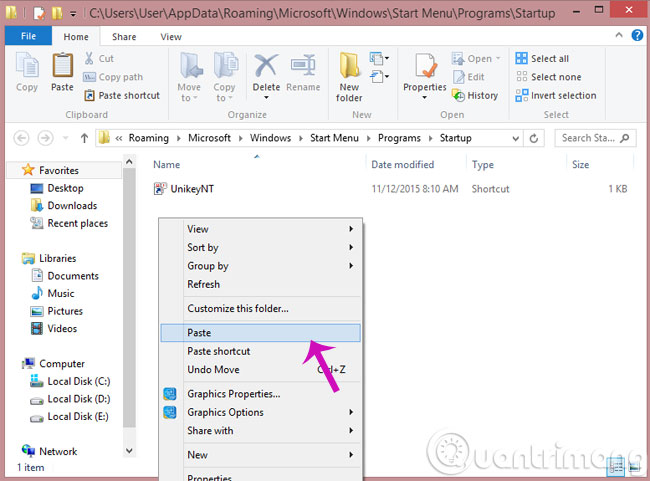Image resolution: width=650 pixels, height=481 pixels.
Task: Collapse the ribbon with the chevron
Action: 619,35
